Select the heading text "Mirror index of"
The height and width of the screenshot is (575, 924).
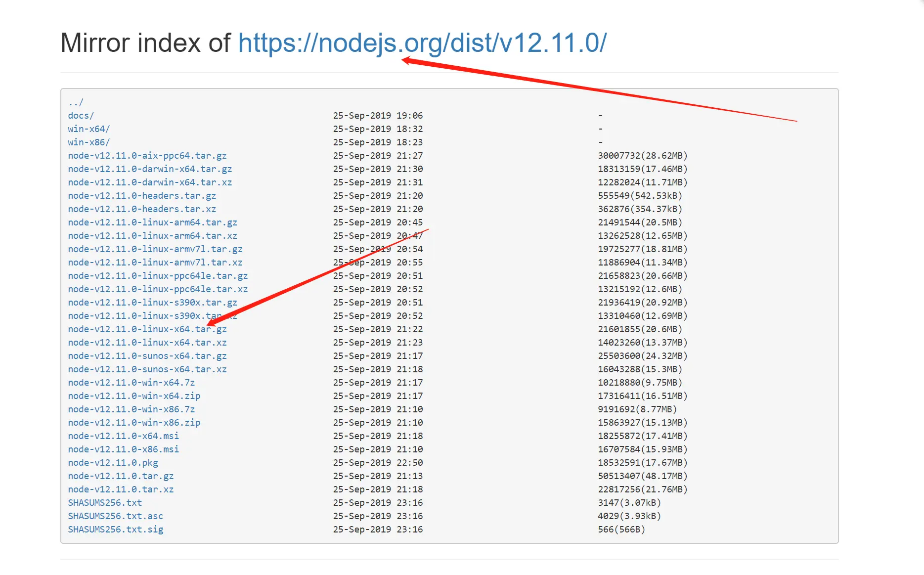coord(145,43)
